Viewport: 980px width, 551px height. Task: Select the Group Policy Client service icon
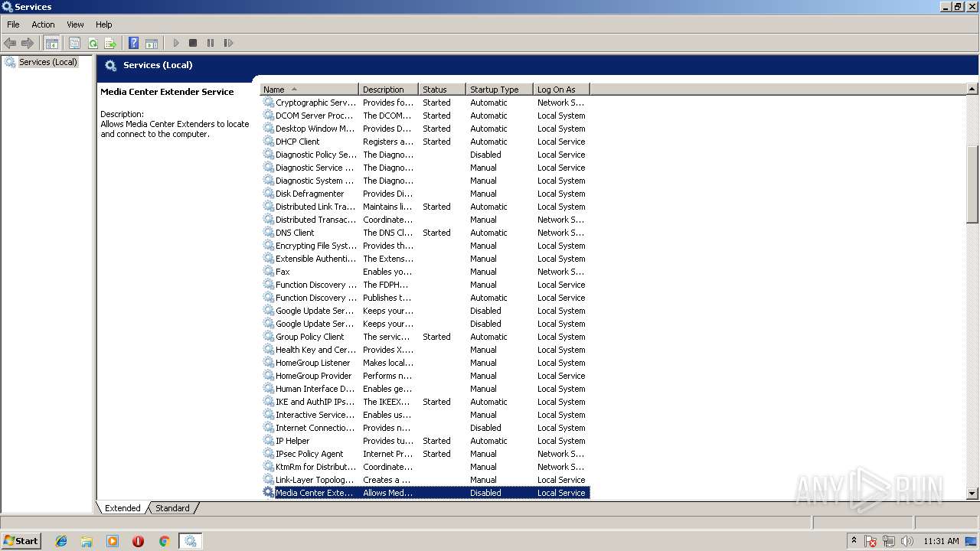pyautogui.click(x=269, y=337)
